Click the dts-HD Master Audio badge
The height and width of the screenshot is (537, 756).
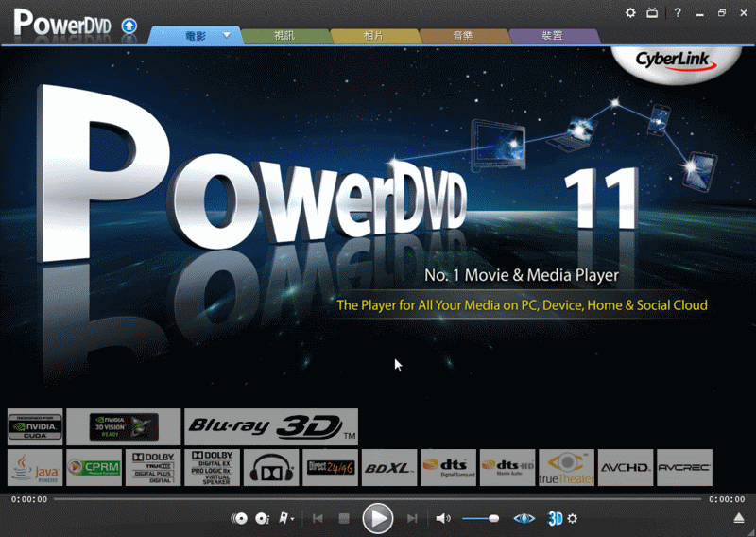tap(507, 468)
